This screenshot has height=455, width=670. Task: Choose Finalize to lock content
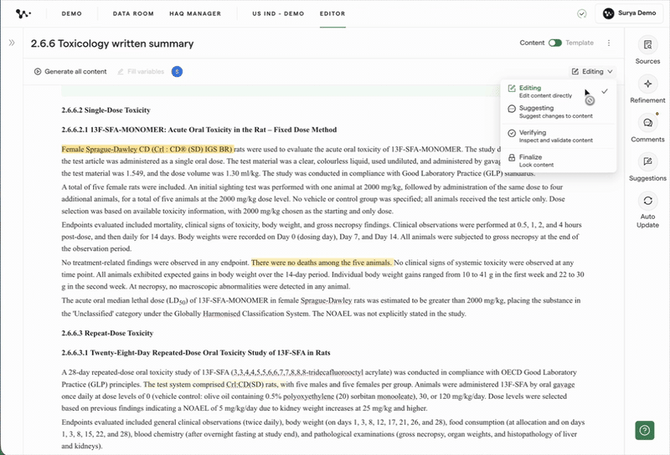pyautogui.click(x=558, y=160)
